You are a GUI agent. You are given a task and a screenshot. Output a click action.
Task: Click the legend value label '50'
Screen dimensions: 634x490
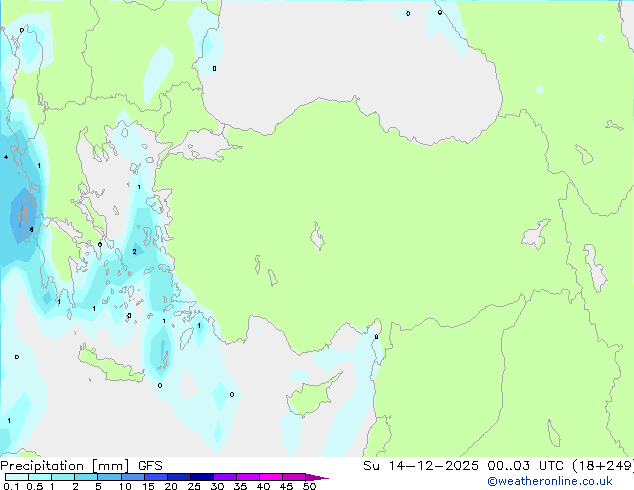pyautogui.click(x=310, y=486)
